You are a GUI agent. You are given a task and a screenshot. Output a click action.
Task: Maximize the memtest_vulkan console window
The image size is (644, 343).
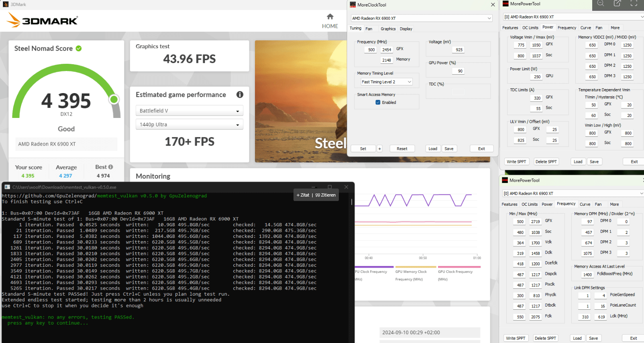point(330,187)
